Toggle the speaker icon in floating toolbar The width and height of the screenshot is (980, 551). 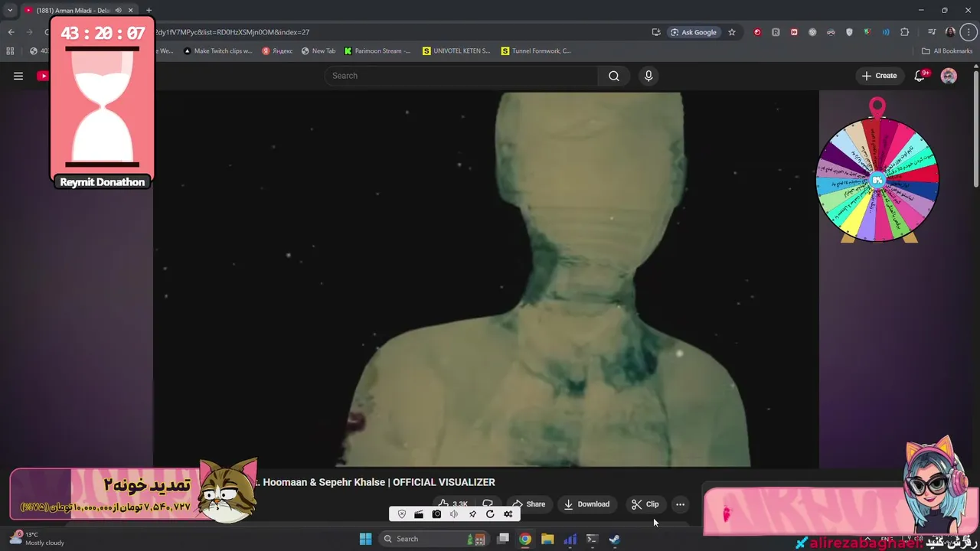[x=454, y=514]
